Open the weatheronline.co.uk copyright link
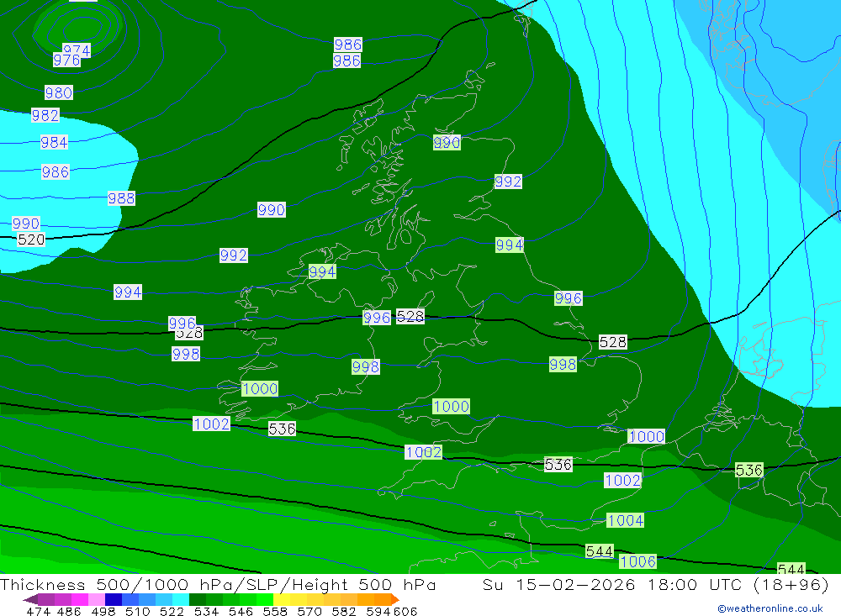 tap(770, 608)
